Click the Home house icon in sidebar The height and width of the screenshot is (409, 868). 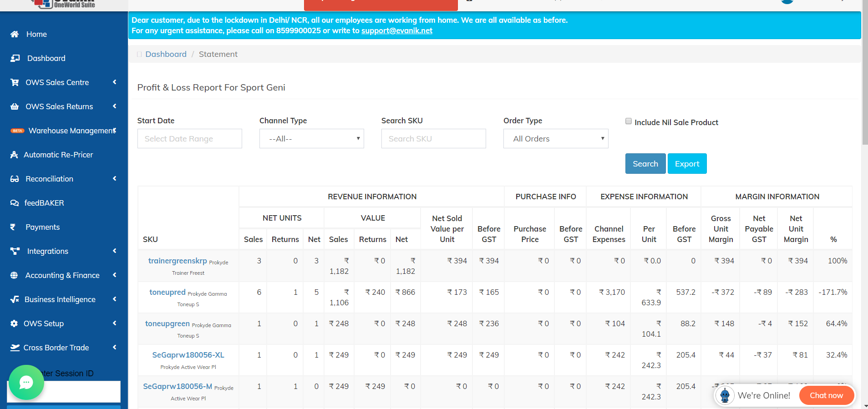tap(15, 34)
